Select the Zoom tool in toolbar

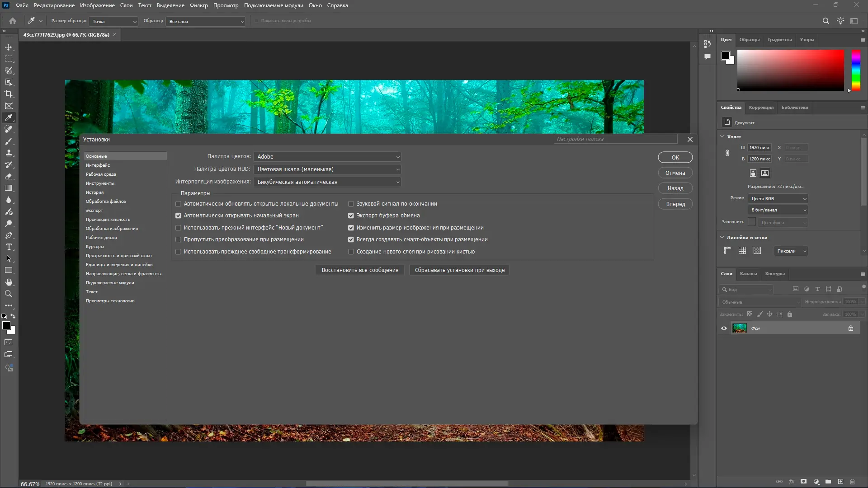9,294
